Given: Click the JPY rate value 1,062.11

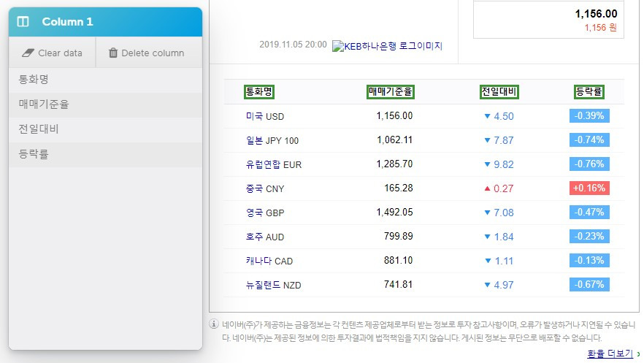Looking at the screenshot, I should 394,140.
